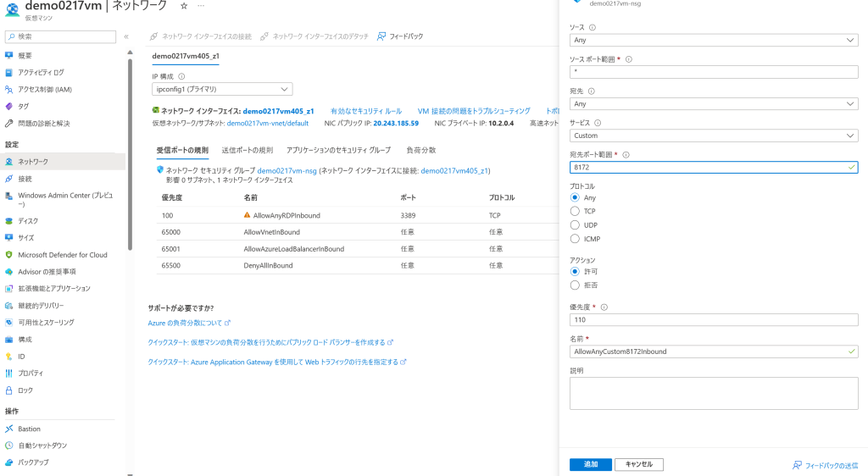Click the Windows Admin Center icon
The image size is (868, 476).
[x=8, y=196]
